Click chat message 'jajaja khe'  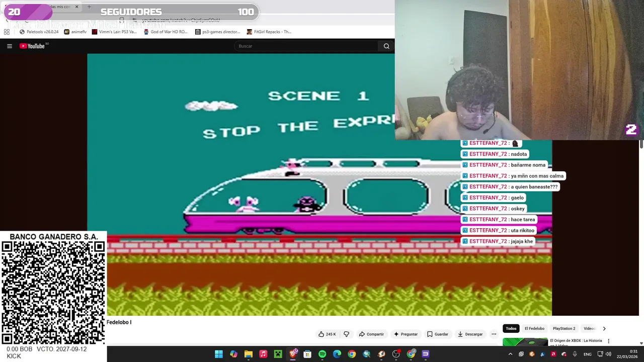(x=497, y=241)
